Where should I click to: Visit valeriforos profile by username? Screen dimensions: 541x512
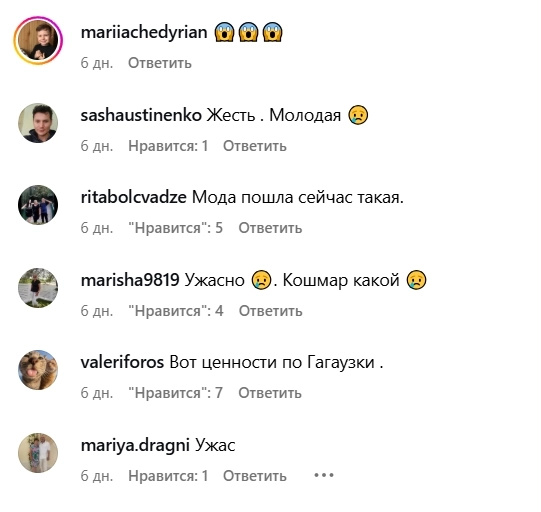click(122, 362)
